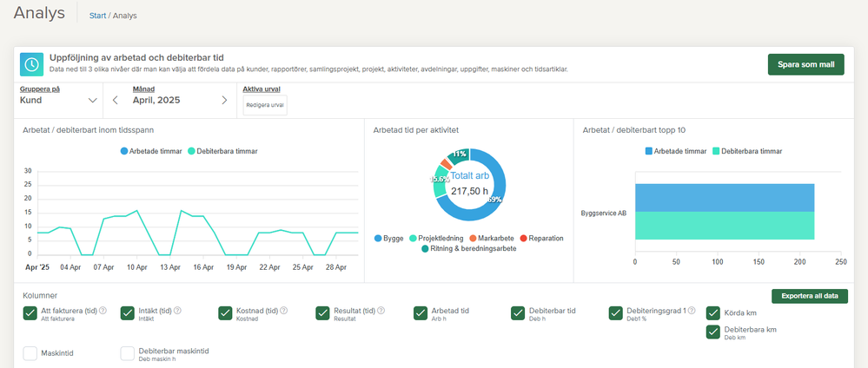This screenshot has height=368, width=868.
Task: Toggle the Markarbete legend color dot
Action: click(473, 238)
